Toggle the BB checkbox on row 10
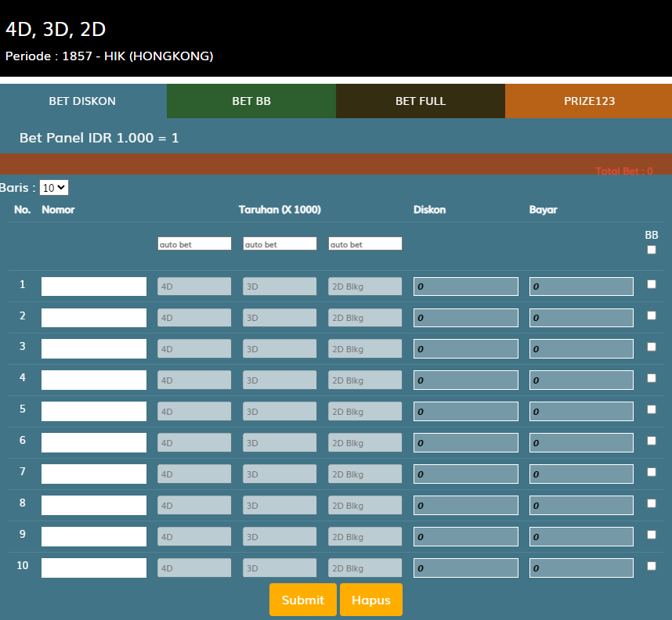The height and width of the screenshot is (620, 672). coord(652,566)
